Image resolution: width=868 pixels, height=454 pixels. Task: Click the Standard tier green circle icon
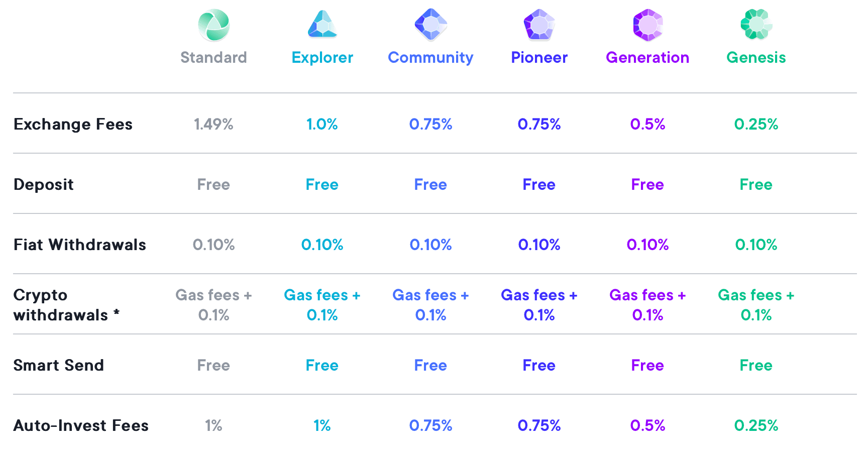tap(213, 25)
